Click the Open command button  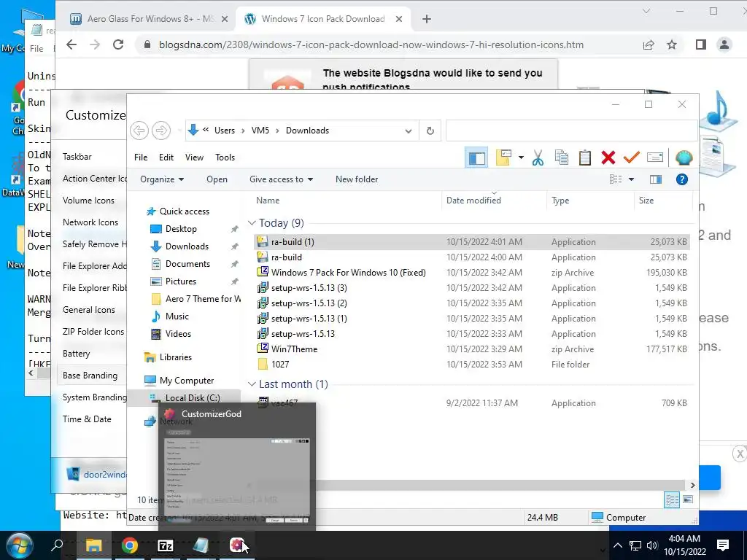217,179
